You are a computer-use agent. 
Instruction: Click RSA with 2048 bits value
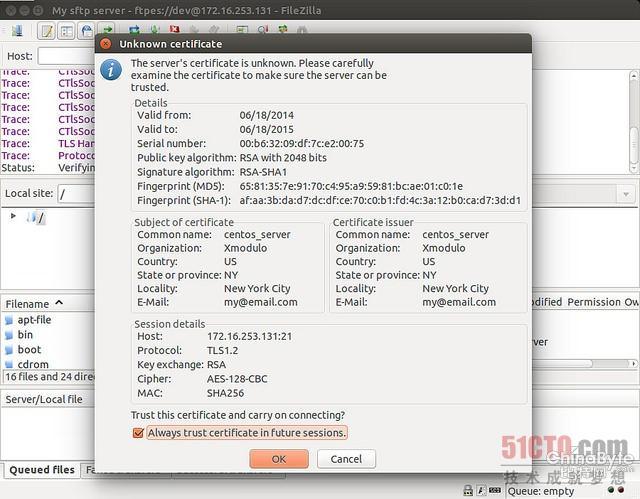click(283, 157)
